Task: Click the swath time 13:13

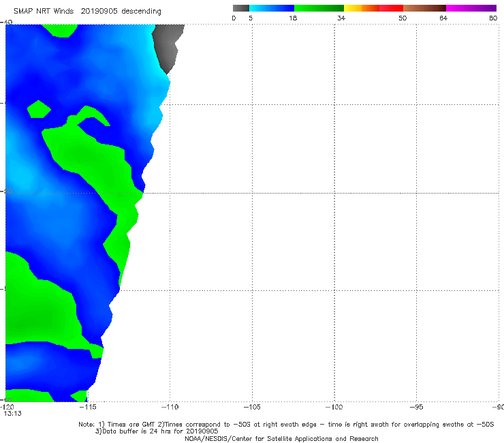Action: 12,414
